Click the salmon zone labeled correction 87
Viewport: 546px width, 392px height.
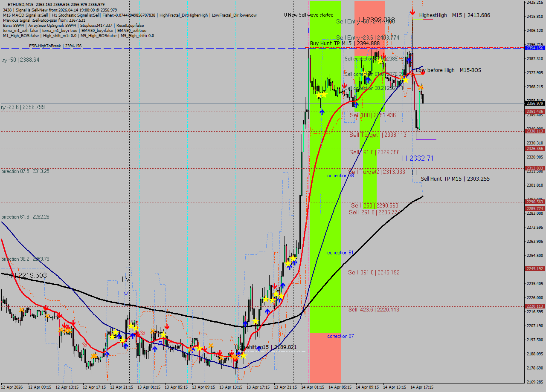[x=325, y=358]
